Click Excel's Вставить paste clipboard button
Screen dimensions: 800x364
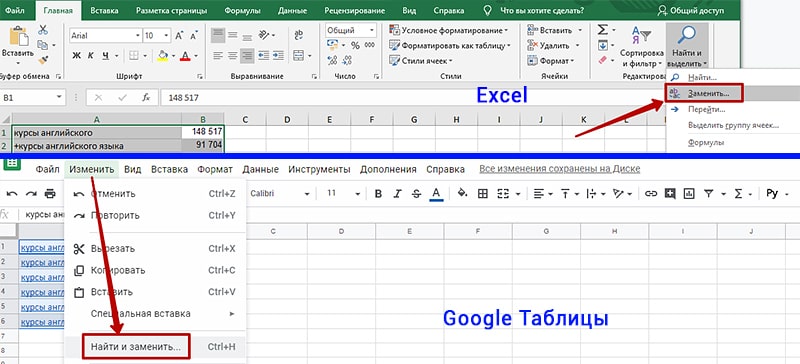pyautogui.click(x=18, y=45)
